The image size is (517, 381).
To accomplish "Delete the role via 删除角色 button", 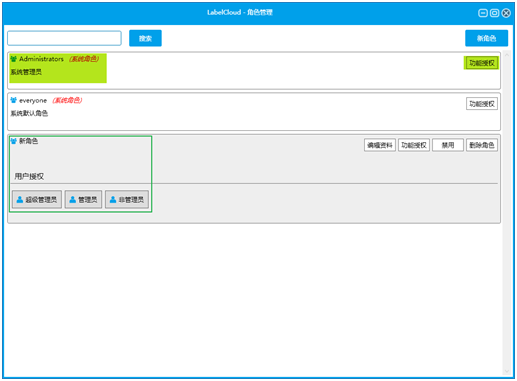I will tap(482, 145).
